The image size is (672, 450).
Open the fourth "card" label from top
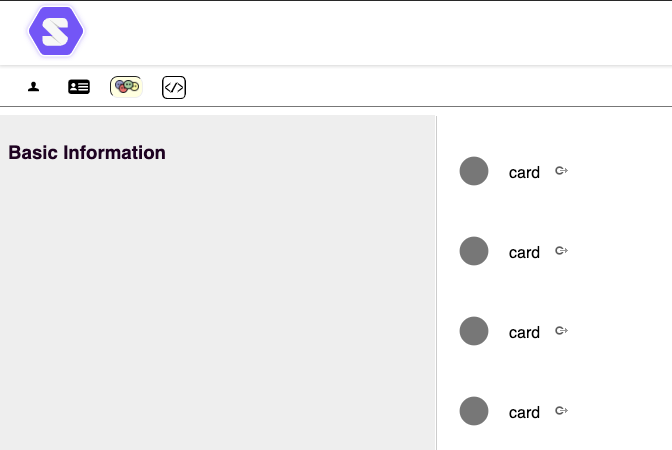[524, 412]
